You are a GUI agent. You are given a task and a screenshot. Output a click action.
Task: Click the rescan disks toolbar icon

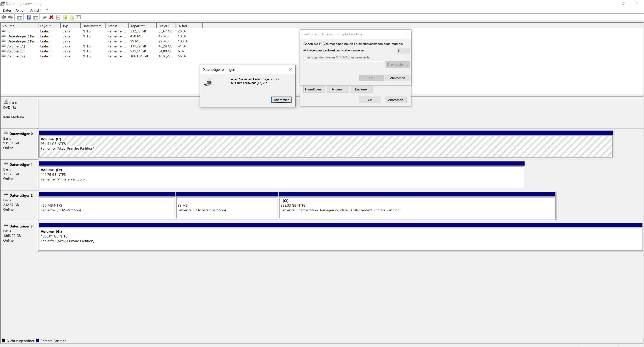point(44,17)
